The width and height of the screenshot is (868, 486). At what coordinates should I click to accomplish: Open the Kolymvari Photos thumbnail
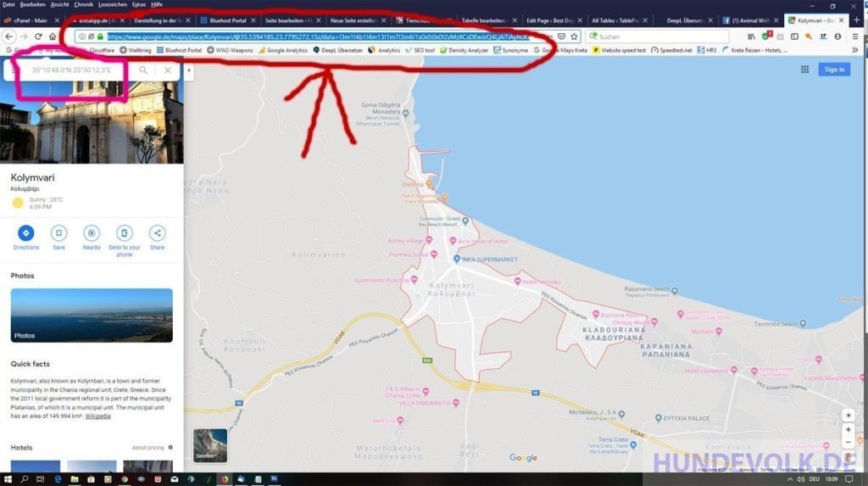pyautogui.click(x=92, y=316)
